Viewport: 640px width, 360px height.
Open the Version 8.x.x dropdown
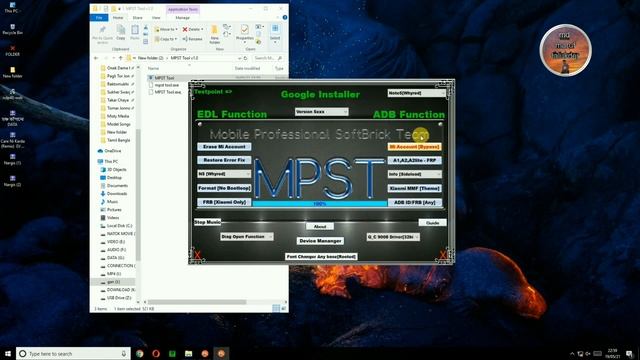click(x=321, y=111)
